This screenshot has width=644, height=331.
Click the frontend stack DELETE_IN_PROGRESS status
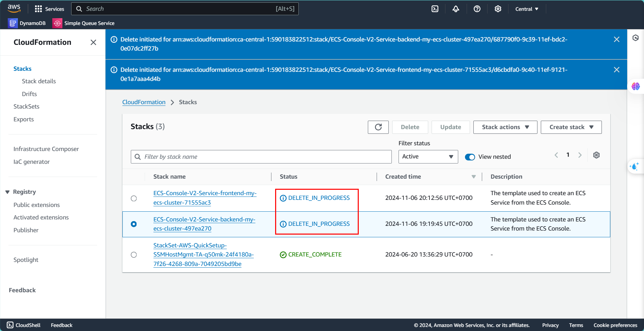point(315,198)
